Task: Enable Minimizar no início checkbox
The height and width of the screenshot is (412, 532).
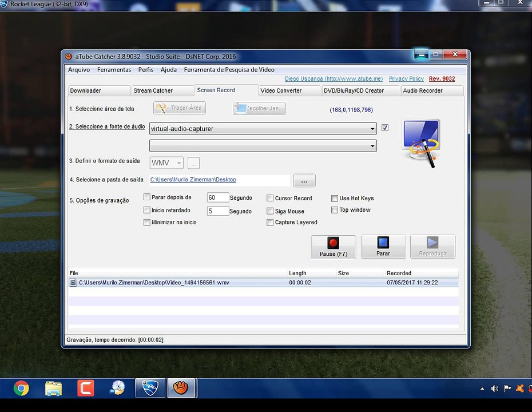Action: point(147,222)
